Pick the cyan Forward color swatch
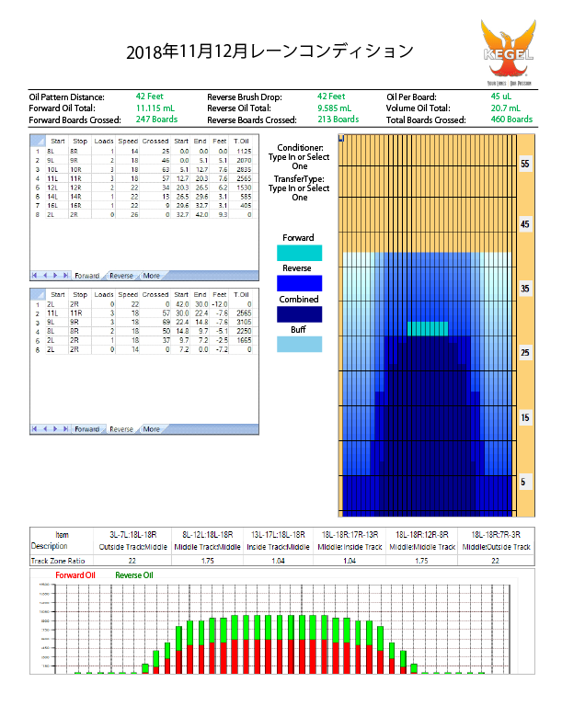The height and width of the screenshot is (728, 562). click(x=300, y=253)
